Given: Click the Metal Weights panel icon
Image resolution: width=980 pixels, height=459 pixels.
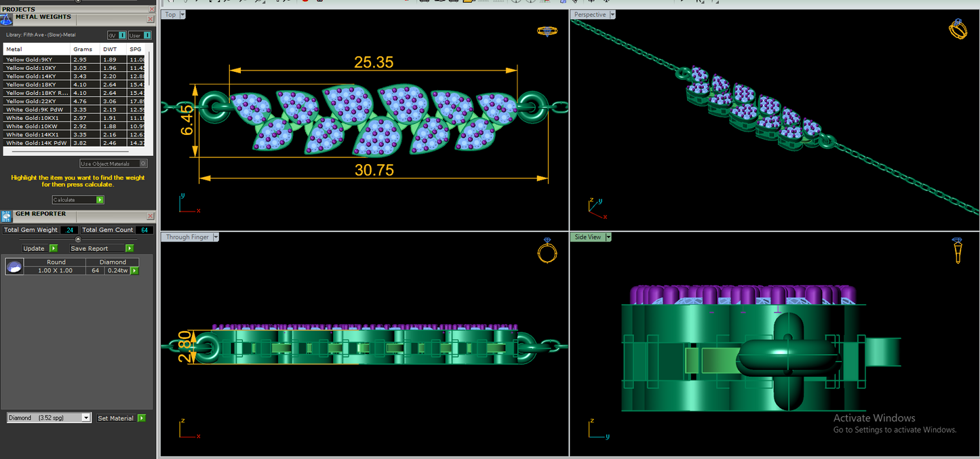Looking at the screenshot, I should (x=6, y=18).
